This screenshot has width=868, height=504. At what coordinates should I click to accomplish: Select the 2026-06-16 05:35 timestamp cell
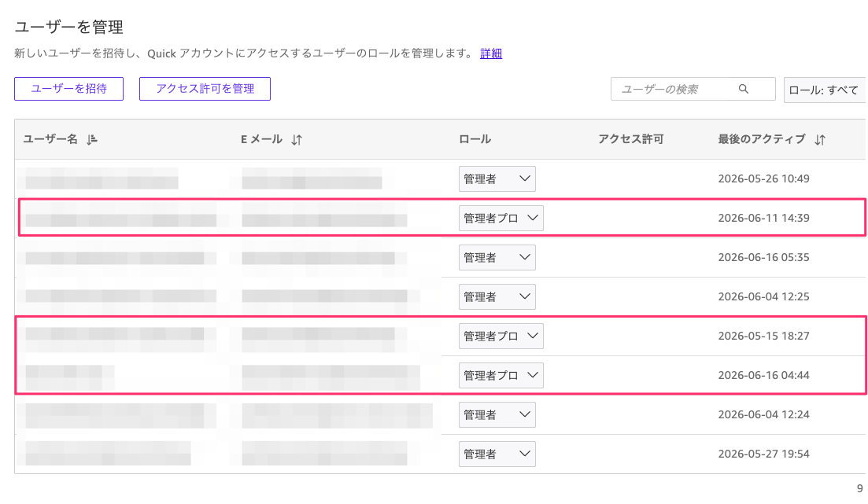[764, 257]
